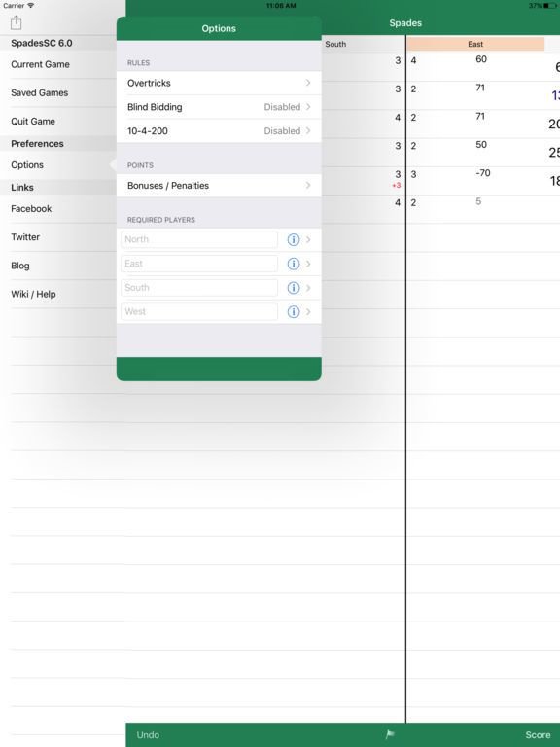The width and height of the screenshot is (560, 747).
Task: Open the info icon for North player
Action: point(294,239)
